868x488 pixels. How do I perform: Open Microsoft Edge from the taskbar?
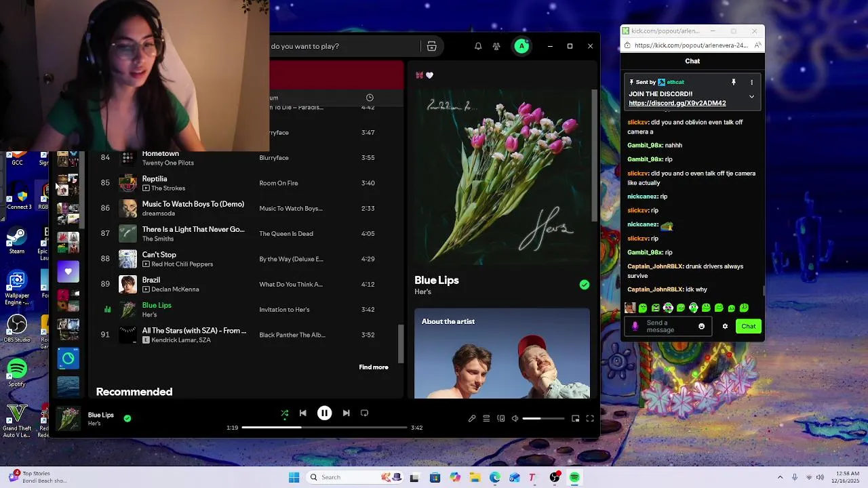tap(495, 477)
